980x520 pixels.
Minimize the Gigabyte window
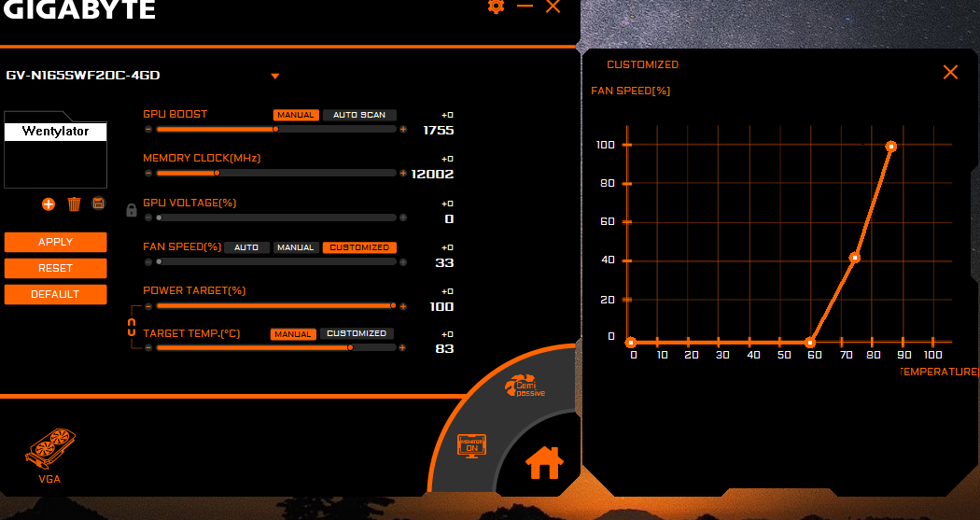coord(525,6)
